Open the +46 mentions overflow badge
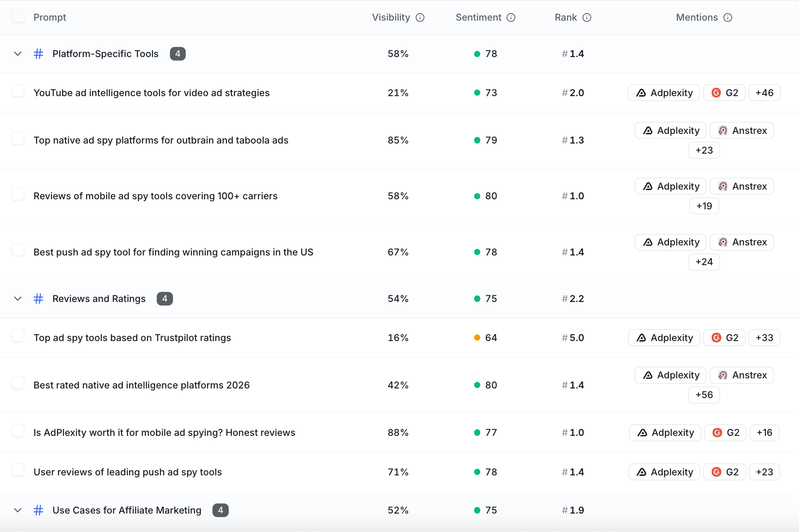Viewport: 799px width, 532px height. (764, 93)
